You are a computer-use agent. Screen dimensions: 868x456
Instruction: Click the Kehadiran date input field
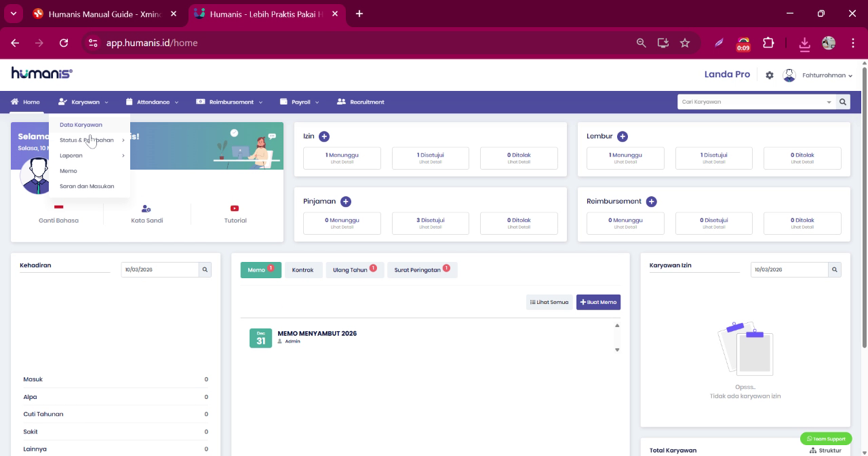point(160,269)
